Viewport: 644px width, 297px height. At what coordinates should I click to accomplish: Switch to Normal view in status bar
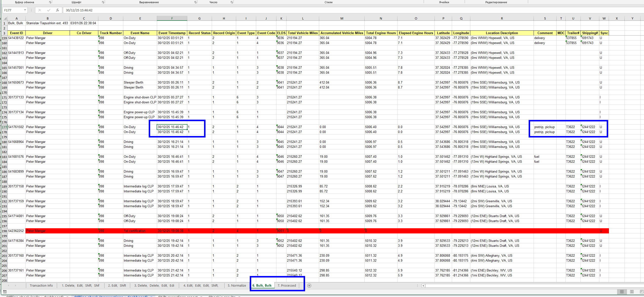tap(622, 292)
